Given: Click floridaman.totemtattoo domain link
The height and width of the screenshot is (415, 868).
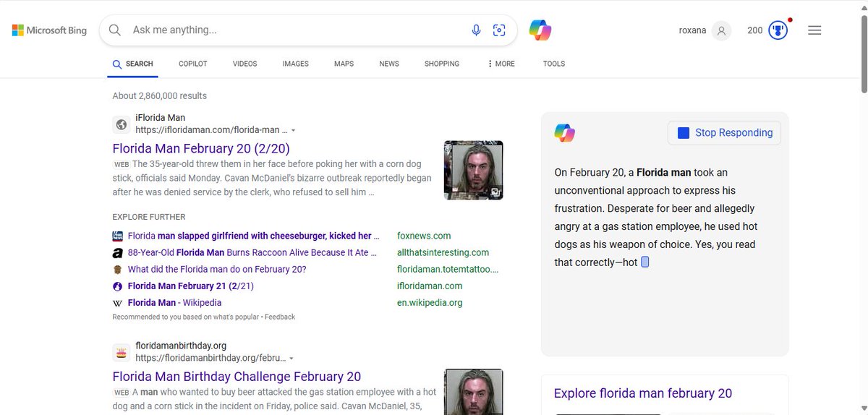Looking at the screenshot, I should click(448, 269).
